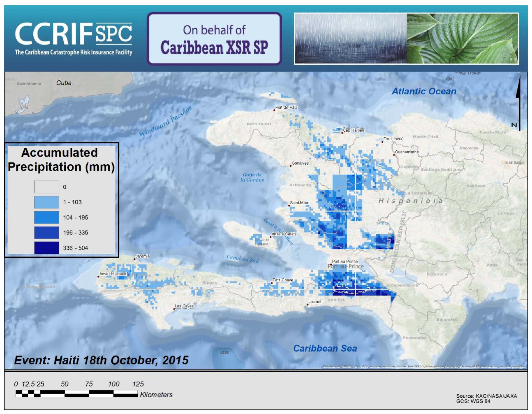Click the '0' precipitation legend swatch
Viewport: 532px width, 414px height.
coord(47,187)
